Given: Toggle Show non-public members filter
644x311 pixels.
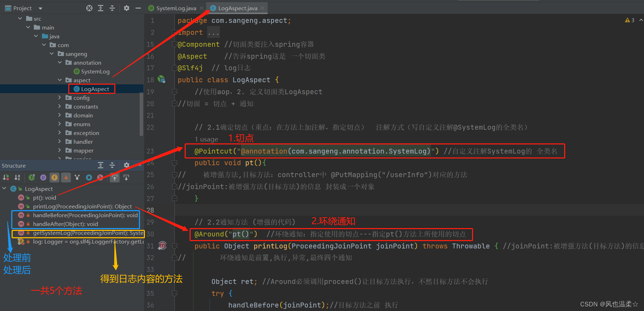Looking at the screenshot, I should 66,177.
